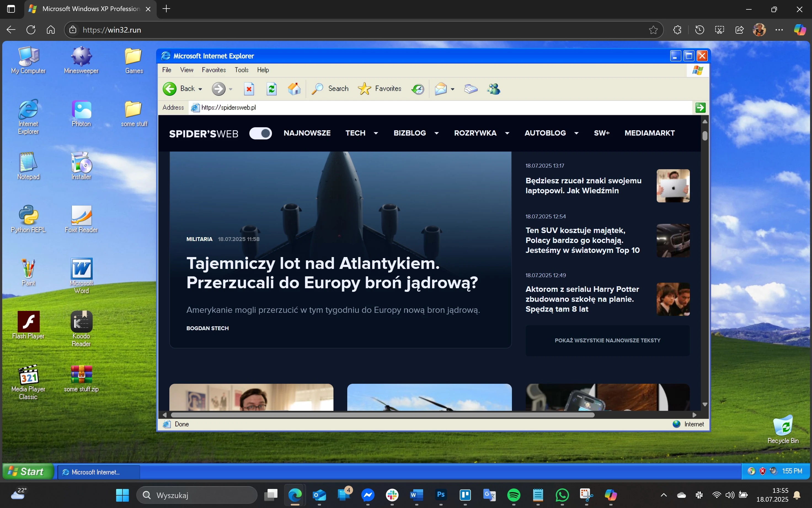Expand the Back button history dropdown
The width and height of the screenshot is (812, 508).
pyautogui.click(x=200, y=89)
